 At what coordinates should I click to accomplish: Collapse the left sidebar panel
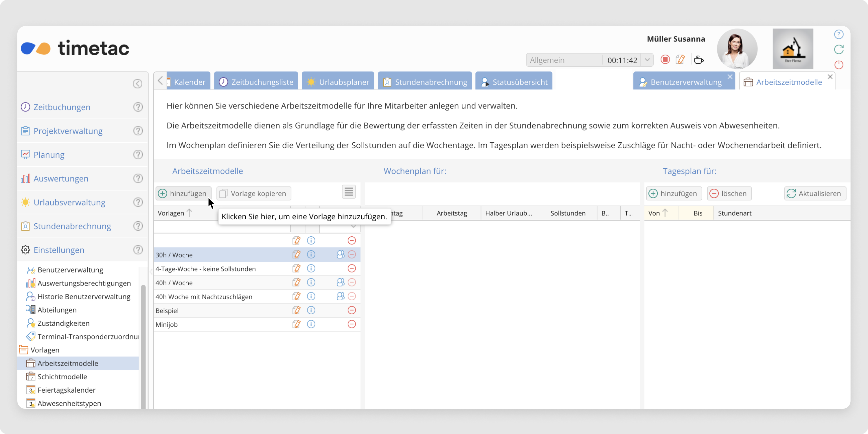click(x=137, y=84)
